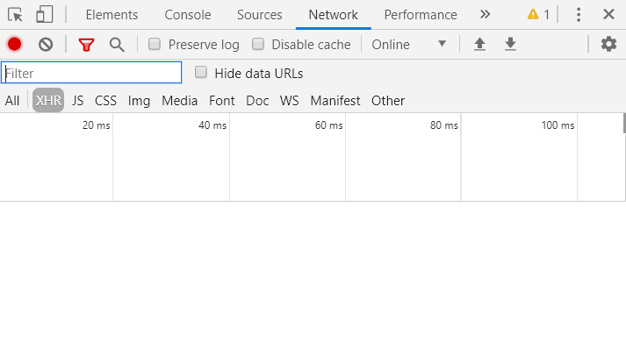The height and width of the screenshot is (364, 626).
Task: Toggle the device toolbar icon
Action: [x=44, y=14]
